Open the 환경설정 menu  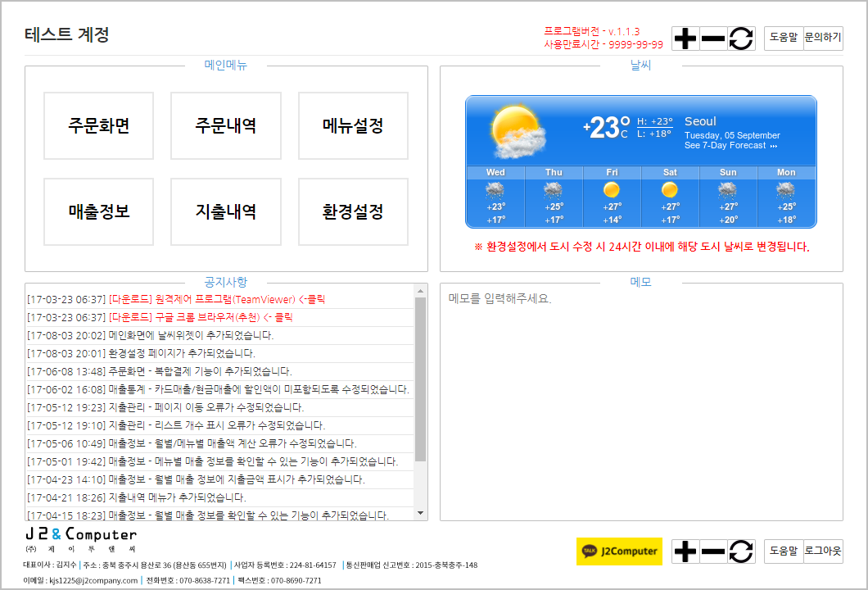353,211
